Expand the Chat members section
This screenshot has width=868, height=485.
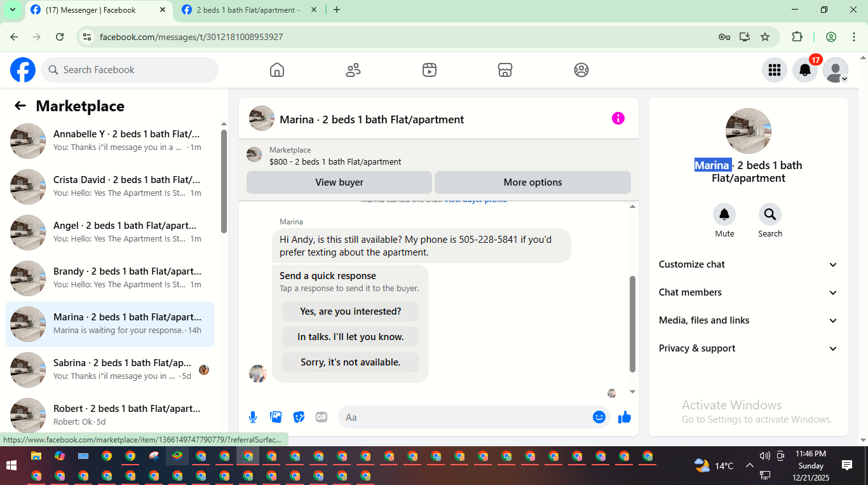pos(749,292)
